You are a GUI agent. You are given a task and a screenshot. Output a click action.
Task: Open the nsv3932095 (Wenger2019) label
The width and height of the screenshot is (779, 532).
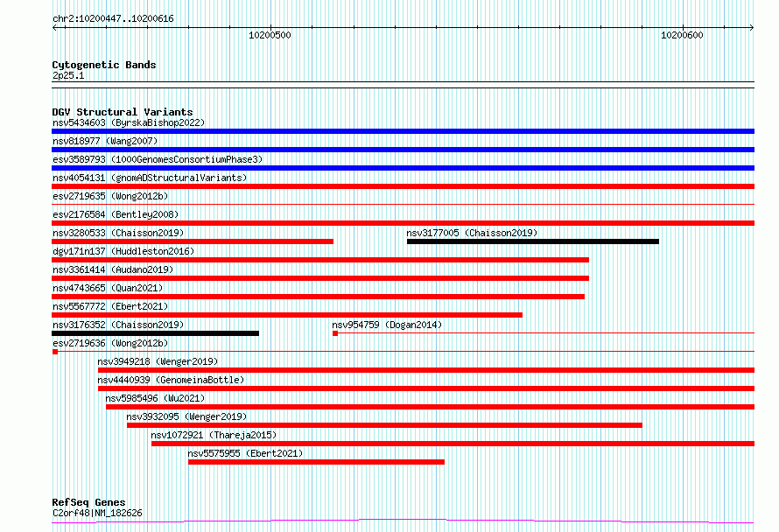tap(186, 416)
